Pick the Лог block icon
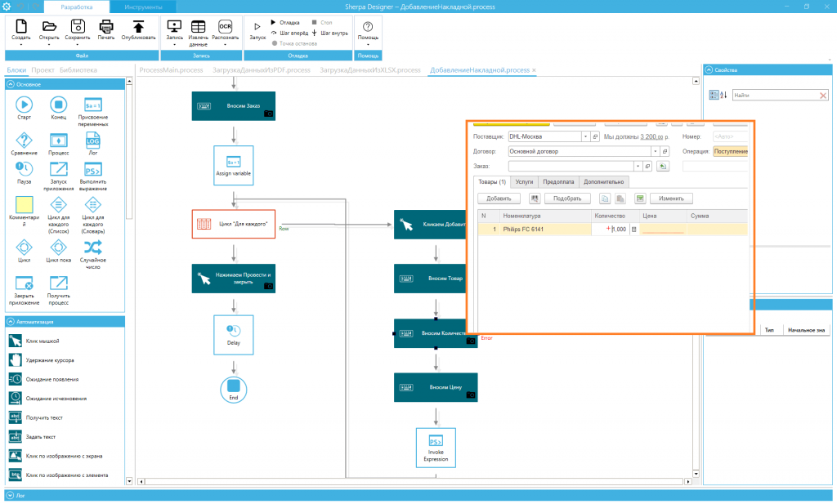 tap(93, 140)
